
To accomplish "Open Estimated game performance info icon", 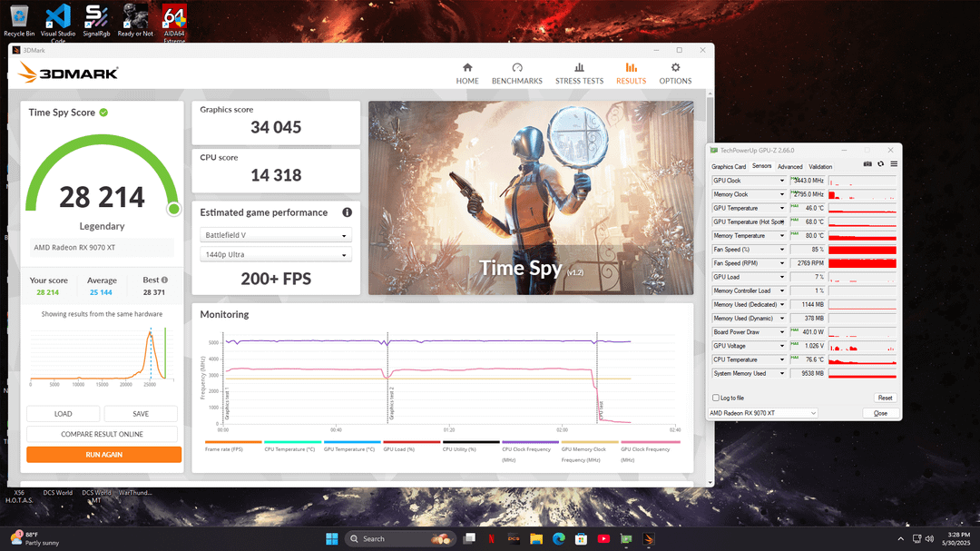I will pos(347,212).
